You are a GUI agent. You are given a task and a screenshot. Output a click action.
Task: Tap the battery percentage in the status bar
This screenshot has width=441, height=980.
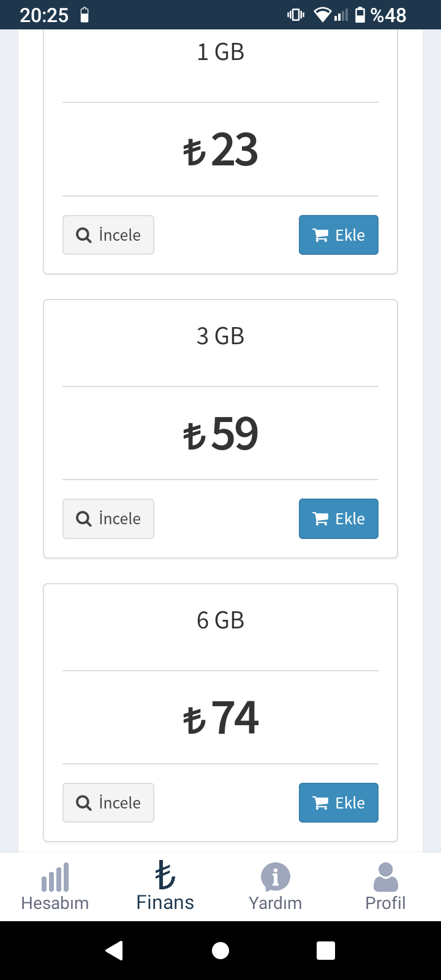click(x=388, y=15)
